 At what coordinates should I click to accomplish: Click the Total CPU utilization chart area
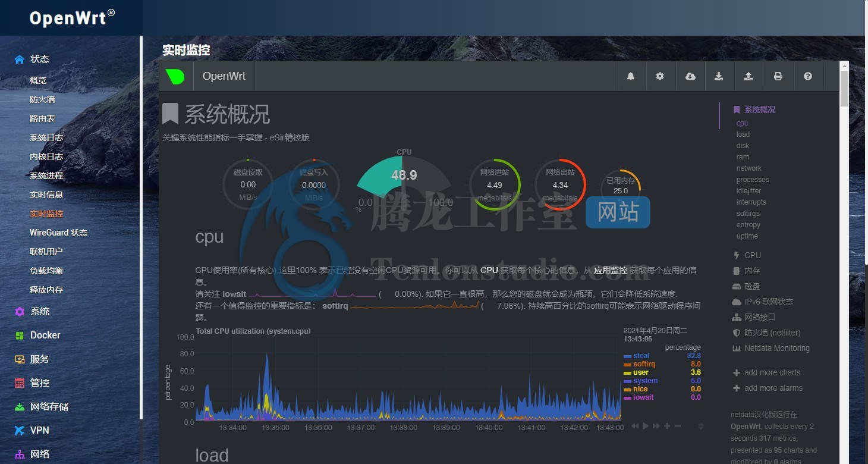(x=409, y=379)
